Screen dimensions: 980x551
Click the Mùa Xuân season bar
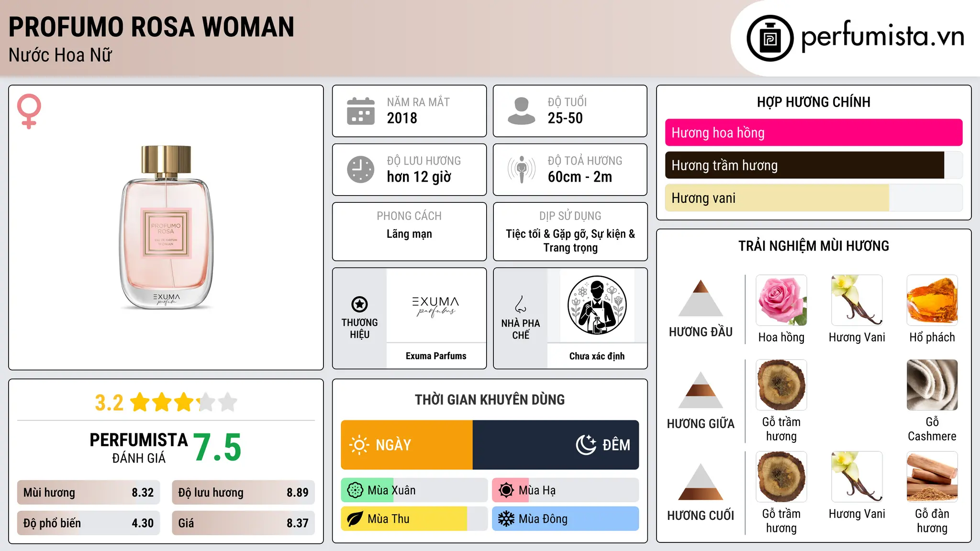(414, 490)
